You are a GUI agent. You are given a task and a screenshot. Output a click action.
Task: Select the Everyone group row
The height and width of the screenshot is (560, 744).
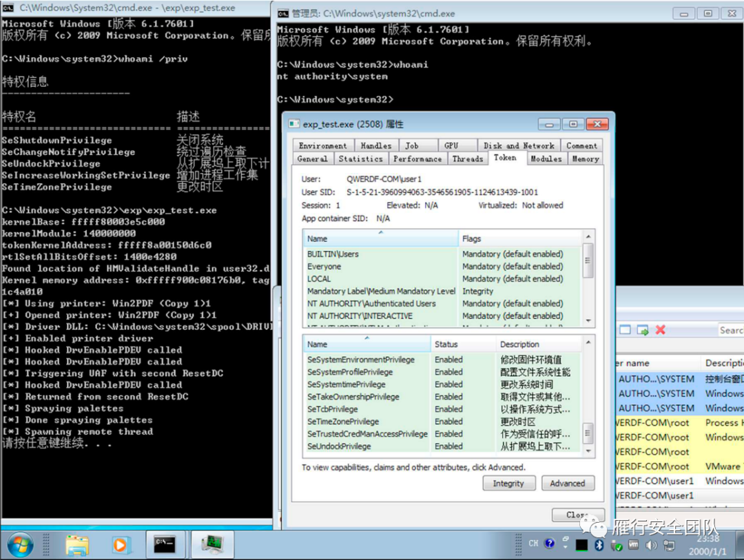click(442, 267)
